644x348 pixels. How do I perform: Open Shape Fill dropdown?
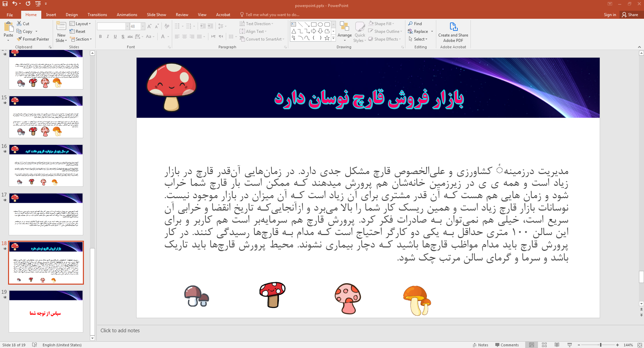pyautogui.click(x=381, y=24)
